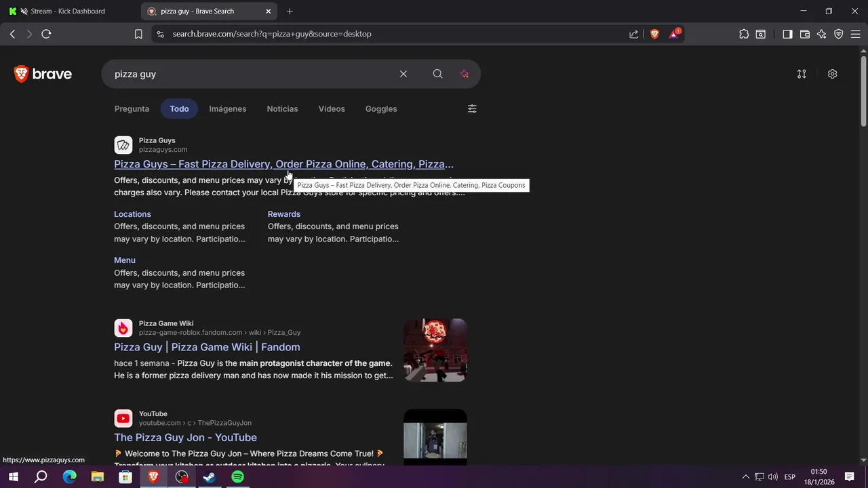Open the rerank results icon
The image size is (868, 488).
(802, 74)
